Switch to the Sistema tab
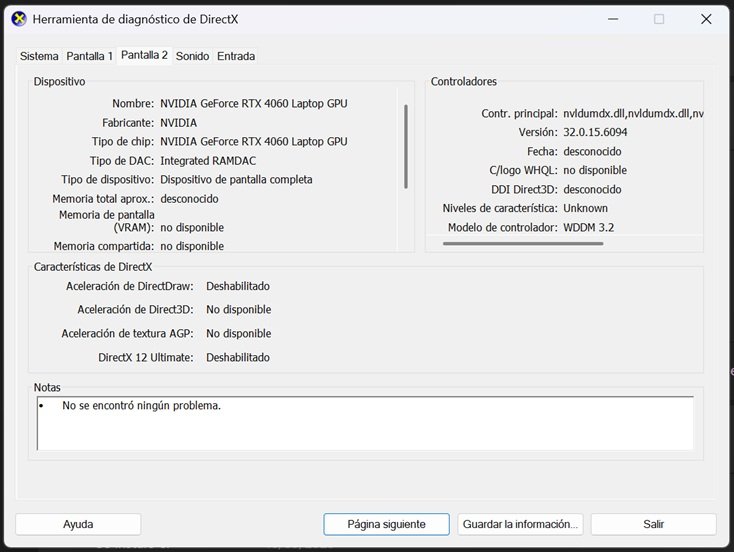734x552 pixels. (x=39, y=56)
